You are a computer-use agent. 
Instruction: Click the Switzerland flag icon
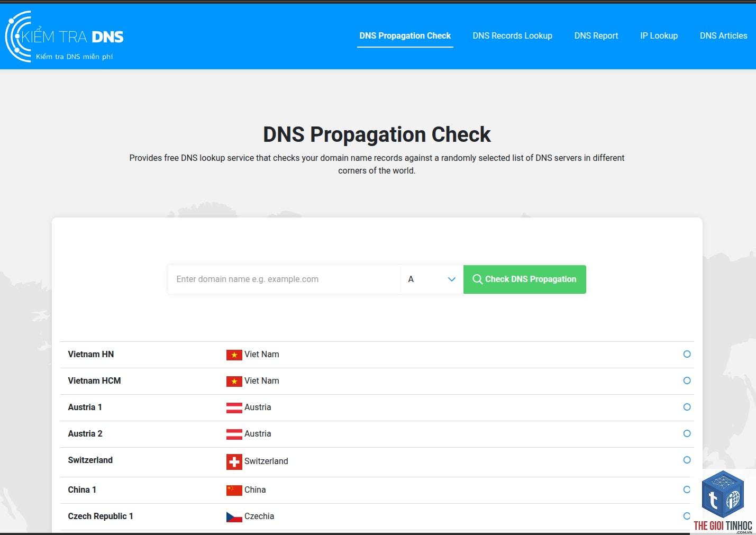pyautogui.click(x=234, y=462)
